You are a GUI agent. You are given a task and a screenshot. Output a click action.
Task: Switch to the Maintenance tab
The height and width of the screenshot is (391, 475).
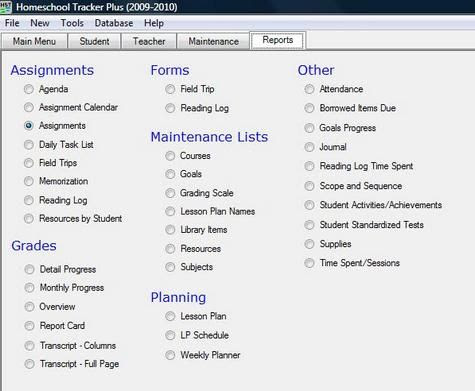coord(213,41)
